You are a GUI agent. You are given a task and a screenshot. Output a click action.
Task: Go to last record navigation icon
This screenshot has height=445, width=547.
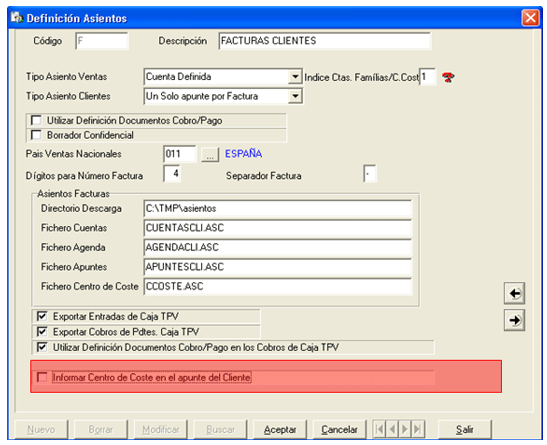pyautogui.click(x=418, y=429)
